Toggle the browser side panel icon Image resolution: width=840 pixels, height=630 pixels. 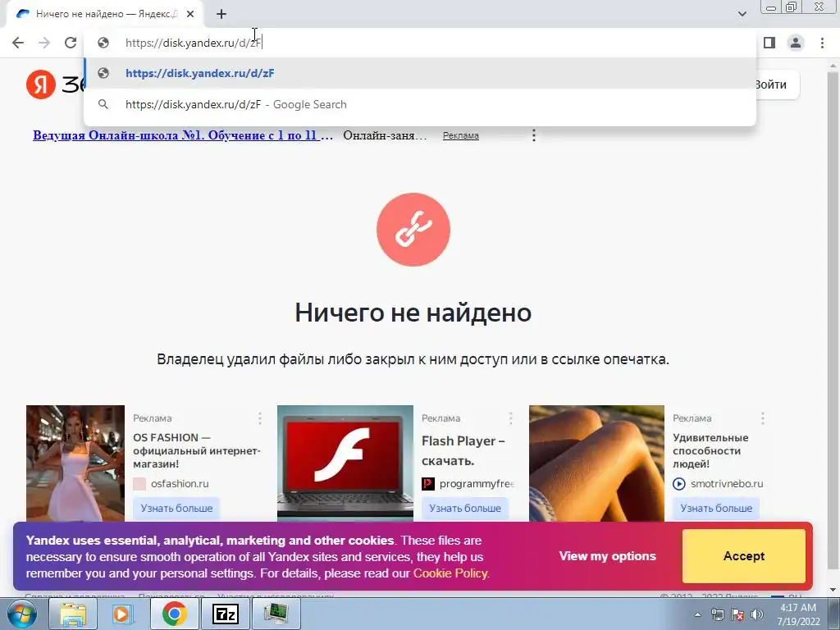[x=769, y=43]
